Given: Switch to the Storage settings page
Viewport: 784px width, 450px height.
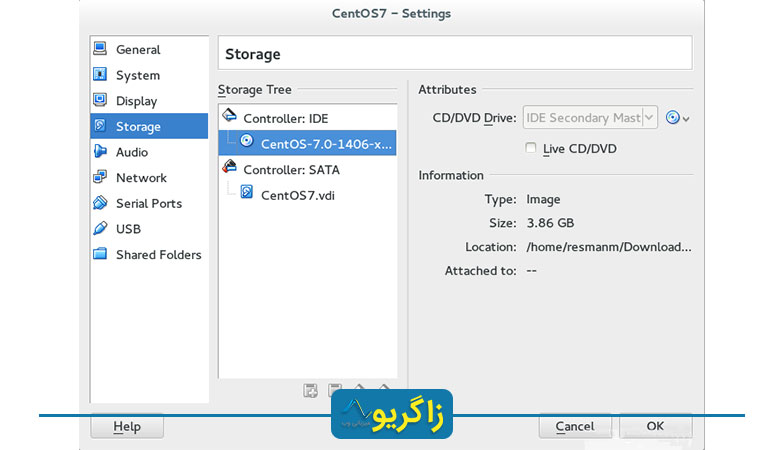Looking at the screenshot, I should tap(149, 126).
